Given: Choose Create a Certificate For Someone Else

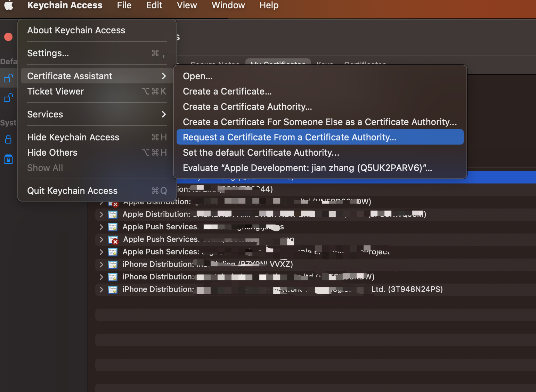Looking at the screenshot, I should [320, 122].
